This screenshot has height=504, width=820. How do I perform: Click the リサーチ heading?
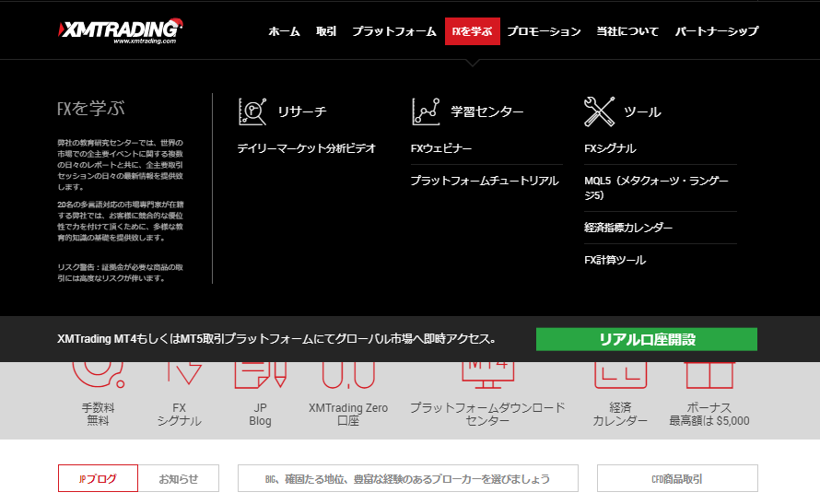(302, 111)
